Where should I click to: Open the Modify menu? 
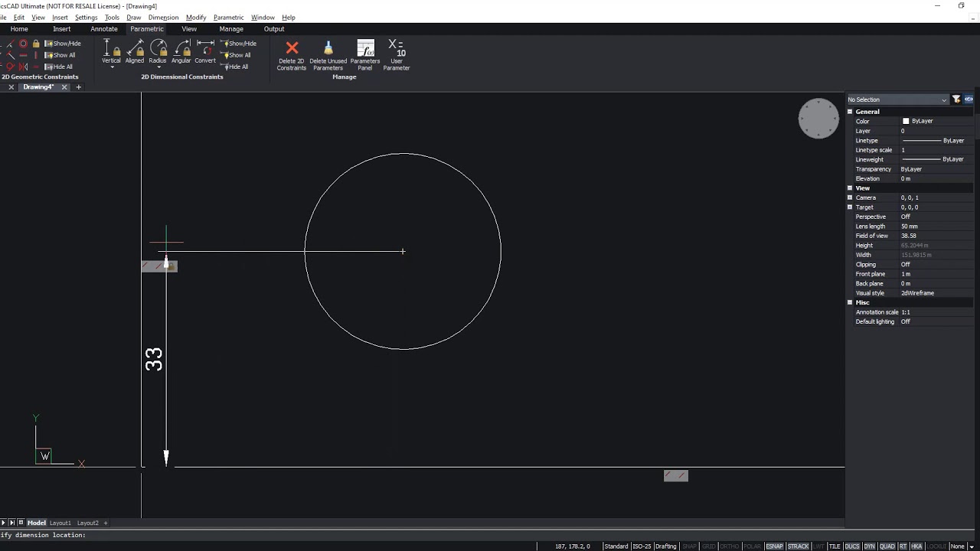click(196, 17)
